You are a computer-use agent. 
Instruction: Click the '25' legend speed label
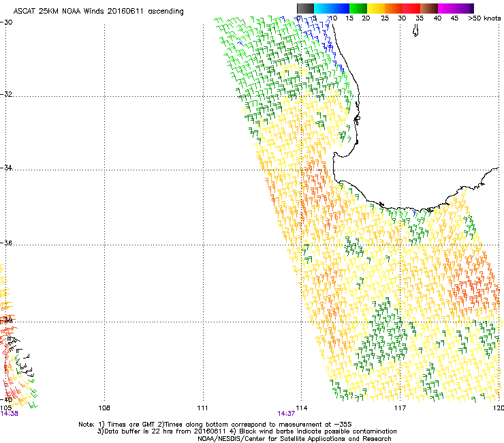[385, 18]
